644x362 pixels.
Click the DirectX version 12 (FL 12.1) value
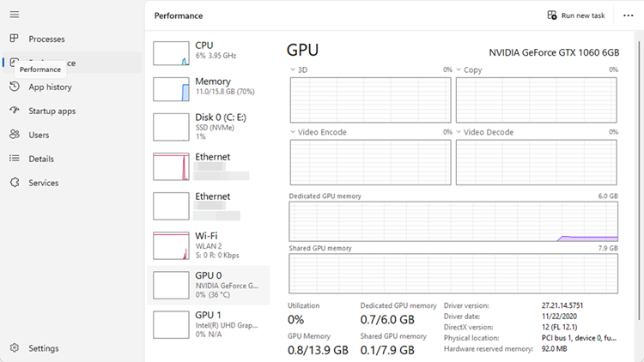tap(559, 327)
